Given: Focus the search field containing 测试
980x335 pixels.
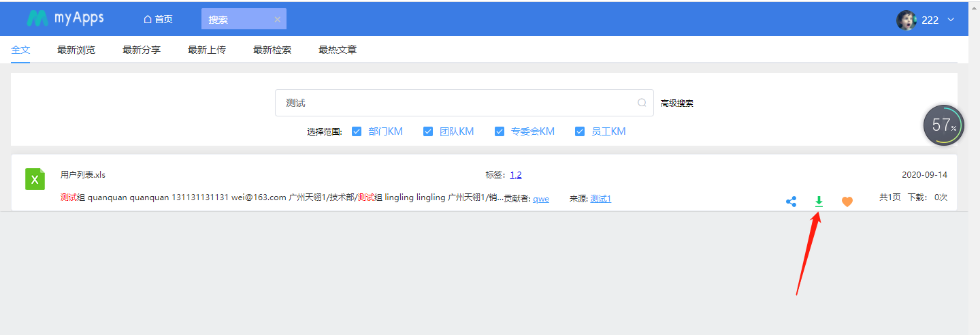Looking at the screenshot, I should [464, 103].
